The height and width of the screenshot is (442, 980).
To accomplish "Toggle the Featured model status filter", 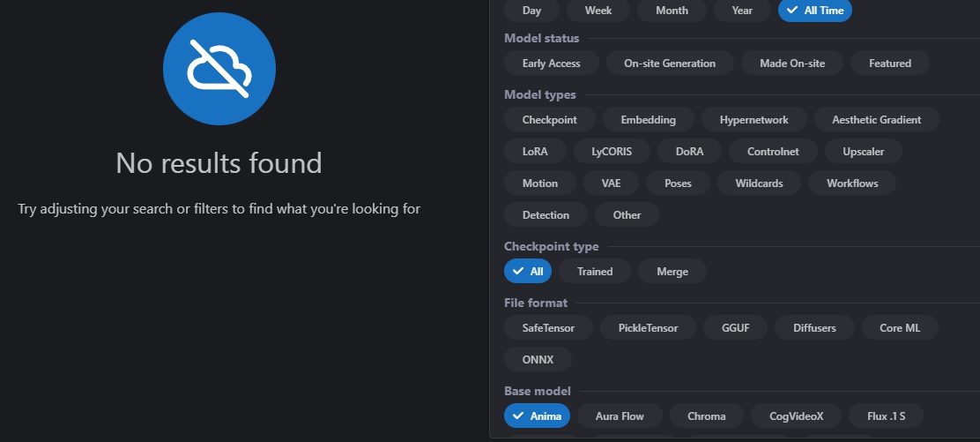I will point(889,64).
